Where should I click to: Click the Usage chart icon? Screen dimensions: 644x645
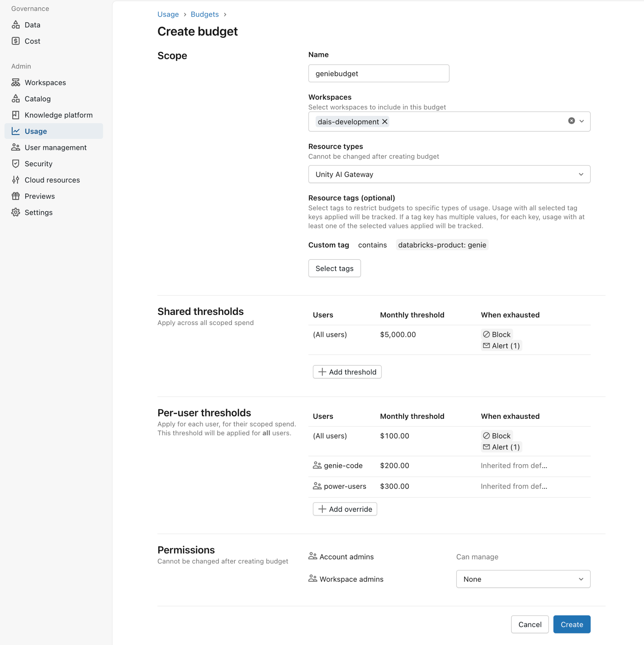coord(16,131)
